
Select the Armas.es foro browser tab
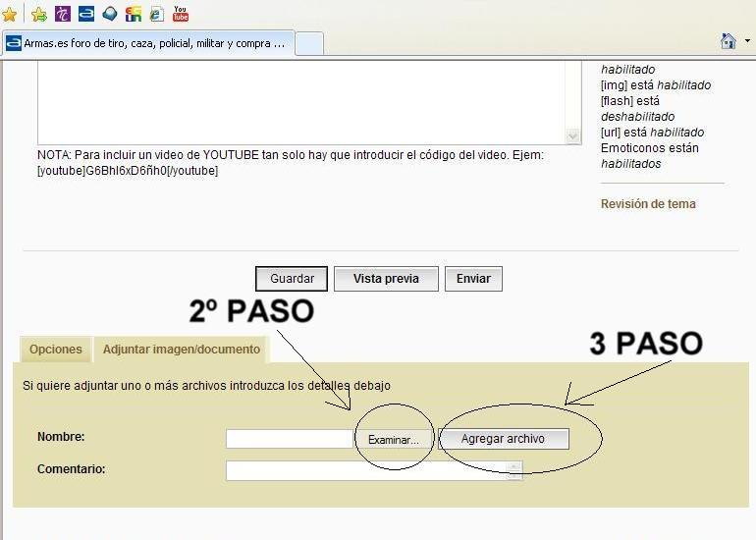coord(147,43)
